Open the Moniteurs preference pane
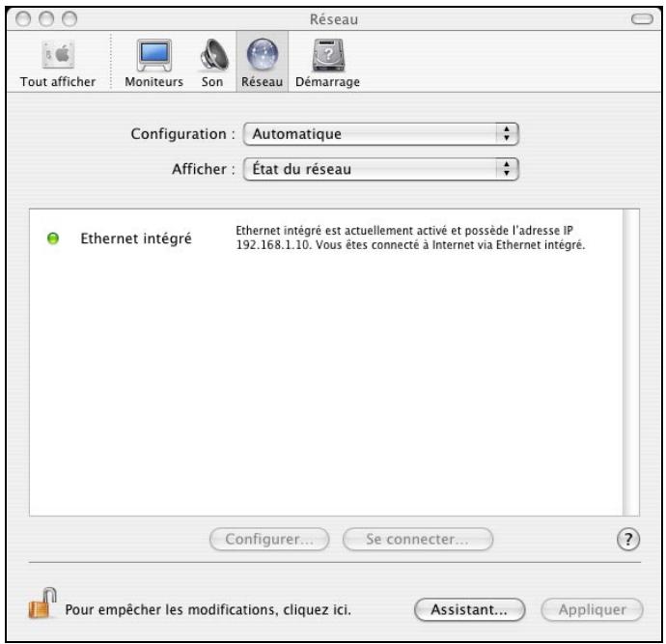666x644 pixels. pyautogui.click(x=153, y=63)
